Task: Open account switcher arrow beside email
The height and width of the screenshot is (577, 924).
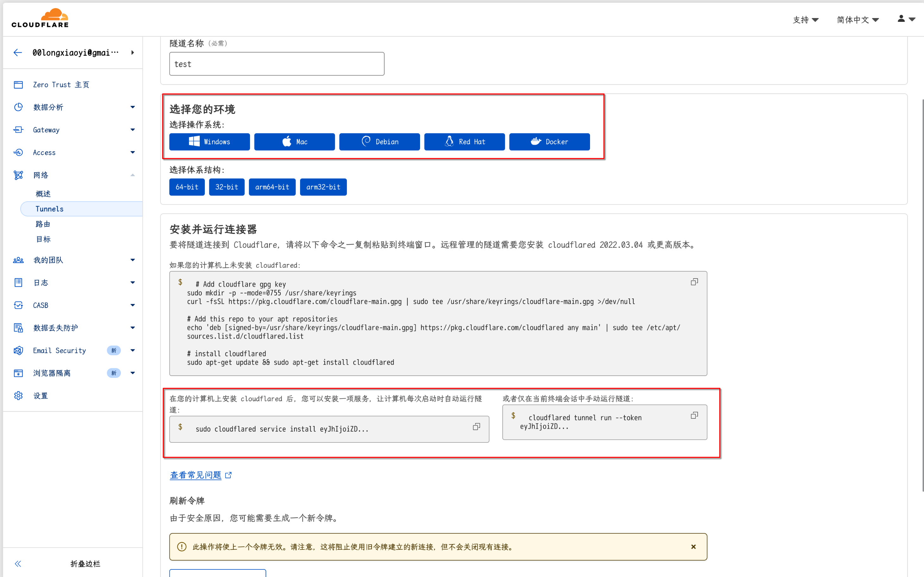Action: pos(132,53)
